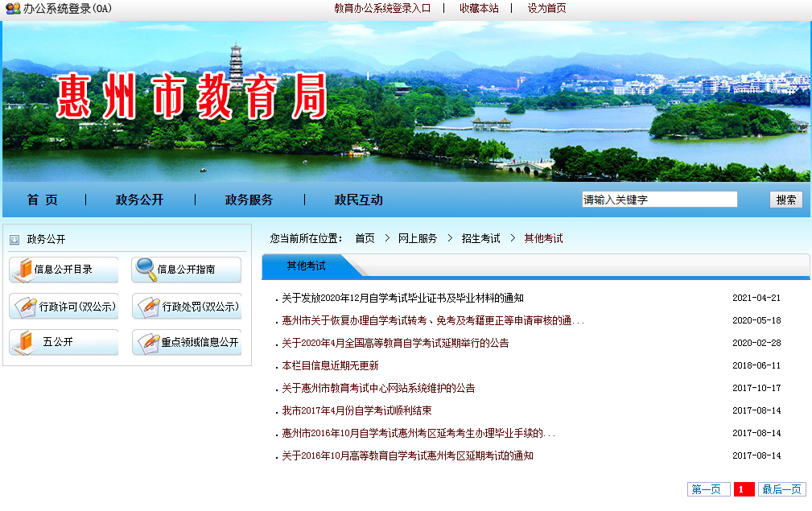Go to 最后一页 pagination button
The image size is (812, 511).
coord(782,489)
